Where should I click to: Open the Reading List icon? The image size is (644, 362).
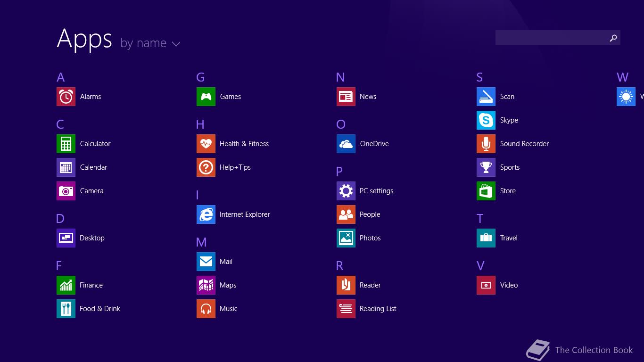(346, 309)
